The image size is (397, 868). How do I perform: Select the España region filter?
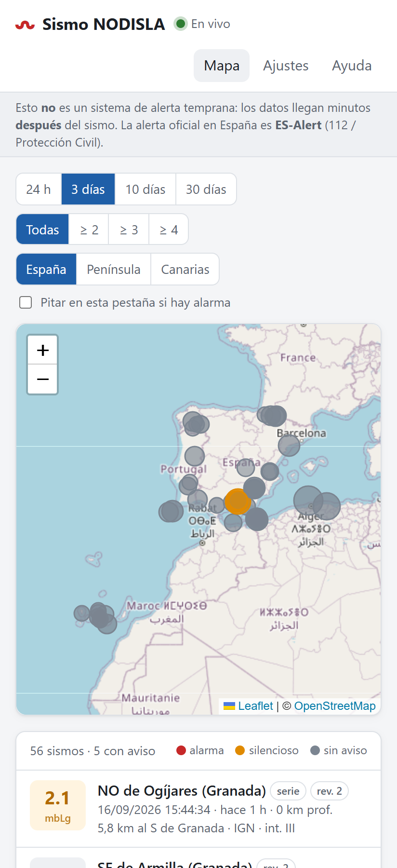(46, 269)
